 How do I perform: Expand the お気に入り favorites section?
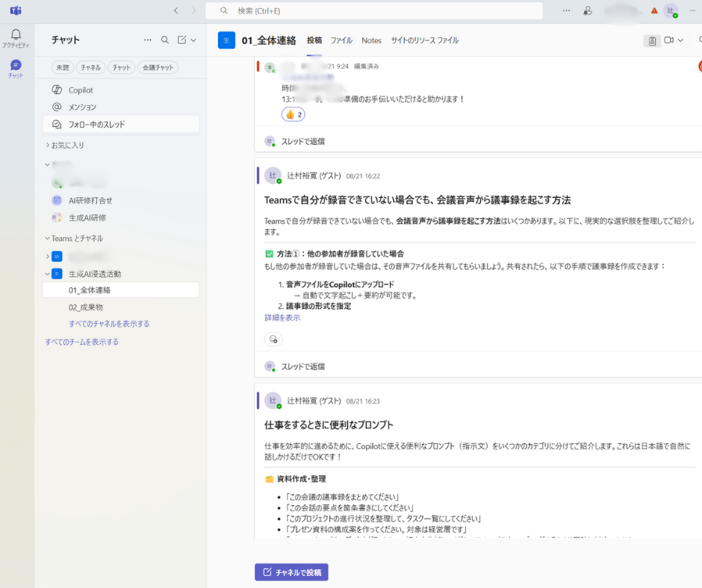[48, 145]
